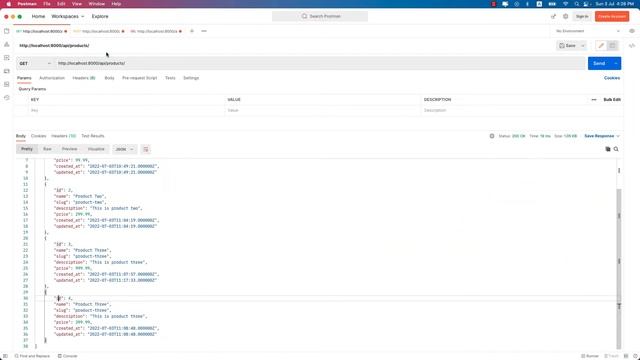Click the Sign In button
The height and width of the screenshot is (360, 640).
tap(582, 16)
